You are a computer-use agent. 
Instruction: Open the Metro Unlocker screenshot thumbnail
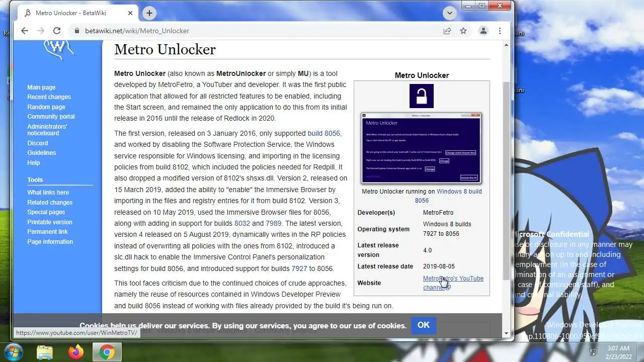[422, 148]
